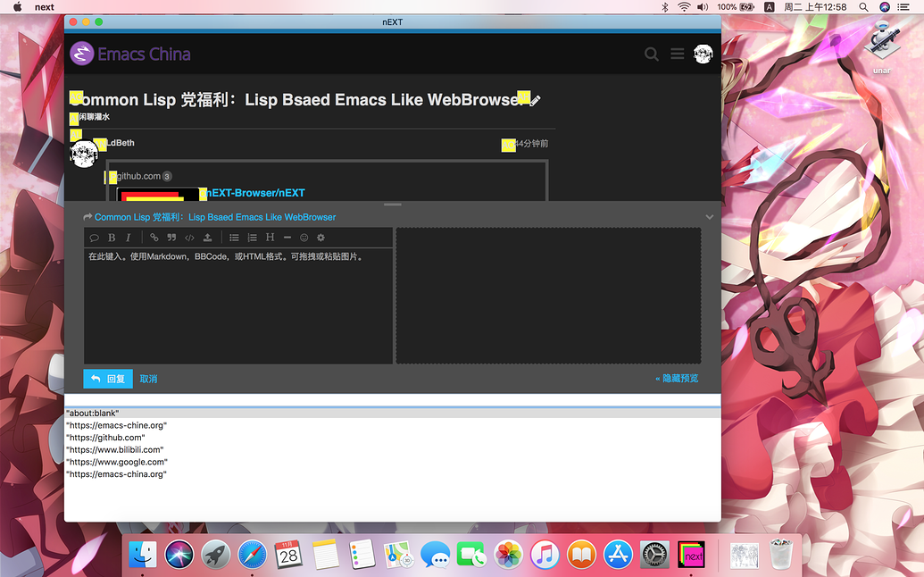The image size is (924, 577).
Task: Insert a code block in the editor
Action: pos(188,238)
